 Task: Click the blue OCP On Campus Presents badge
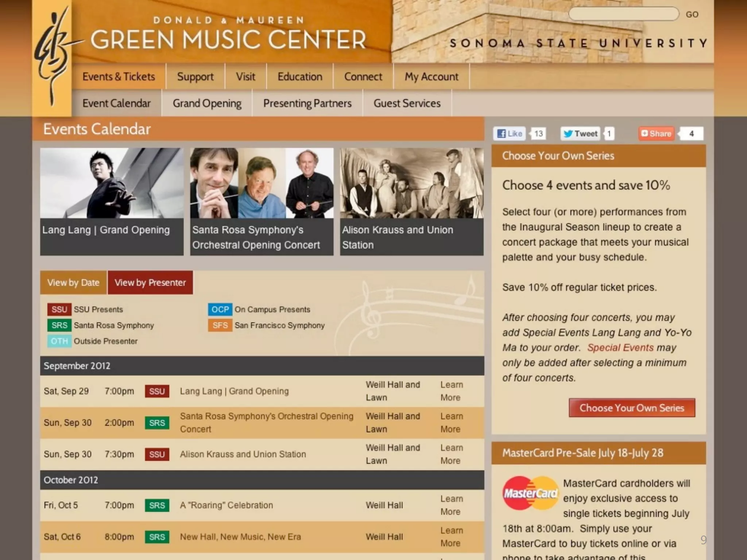220,309
